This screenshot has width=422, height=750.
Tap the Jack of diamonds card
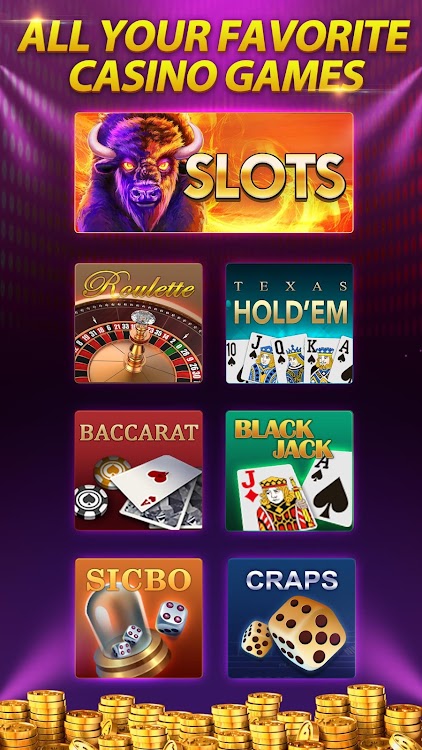pyautogui.click(x=273, y=497)
